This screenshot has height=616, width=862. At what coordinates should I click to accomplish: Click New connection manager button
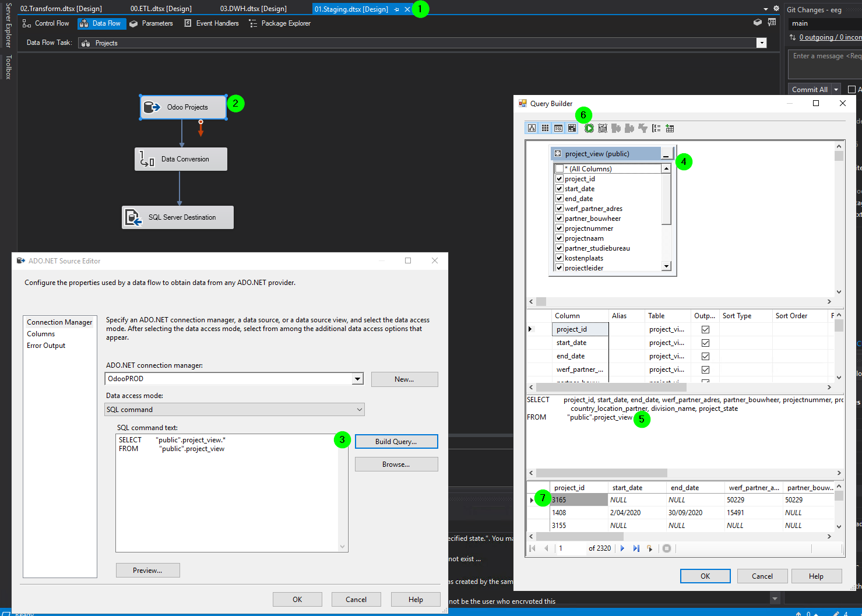click(404, 379)
